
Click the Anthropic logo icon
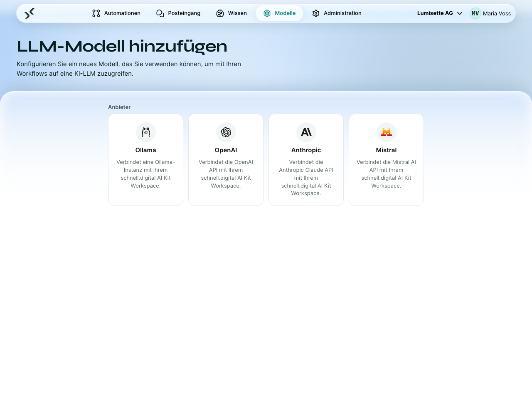coord(306,132)
